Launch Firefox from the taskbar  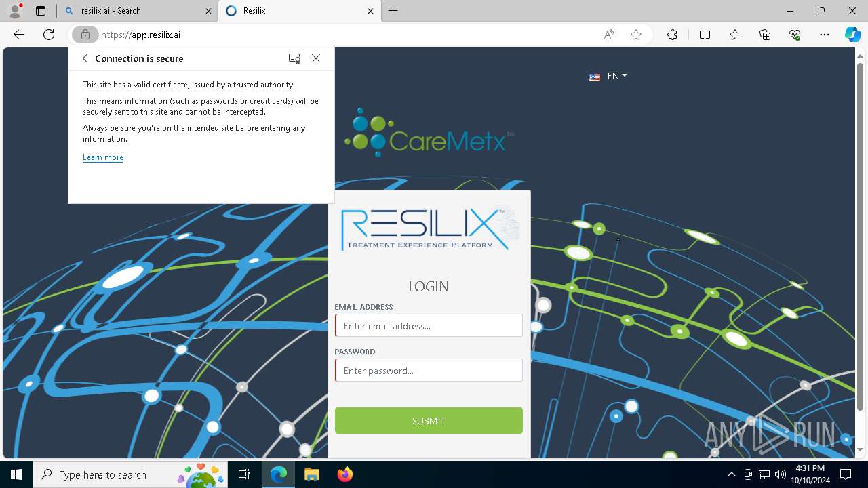344,474
